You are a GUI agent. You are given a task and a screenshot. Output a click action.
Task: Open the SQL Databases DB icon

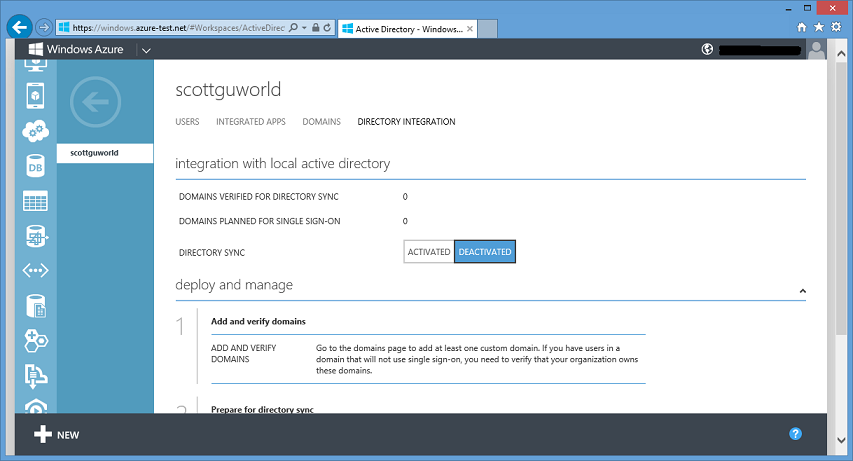pos(35,166)
